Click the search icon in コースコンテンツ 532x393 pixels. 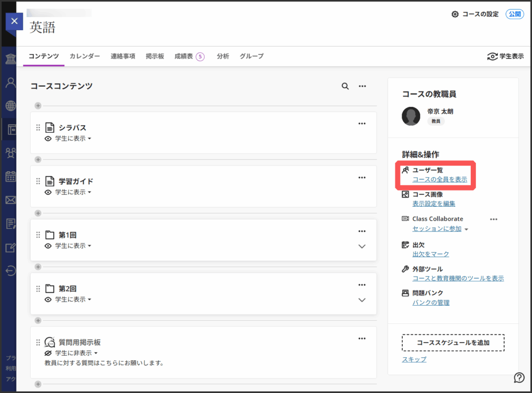pos(345,86)
